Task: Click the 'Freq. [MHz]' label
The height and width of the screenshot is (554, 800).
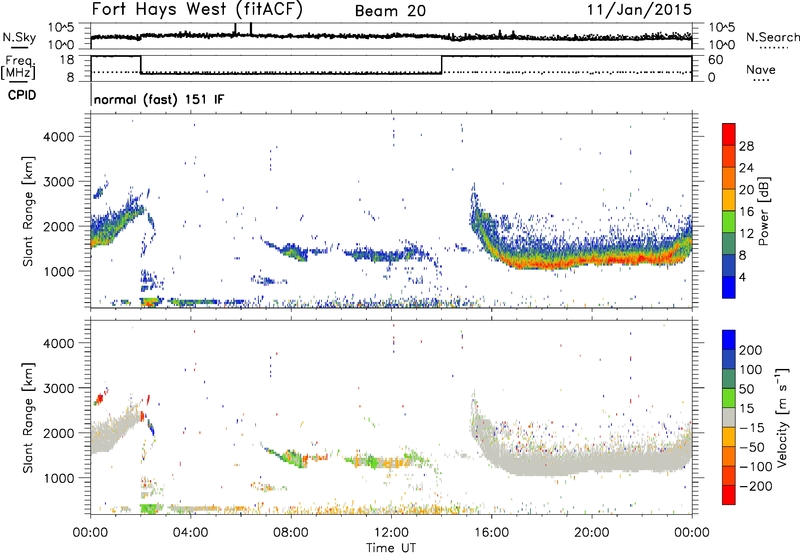Action: [x=18, y=67]
